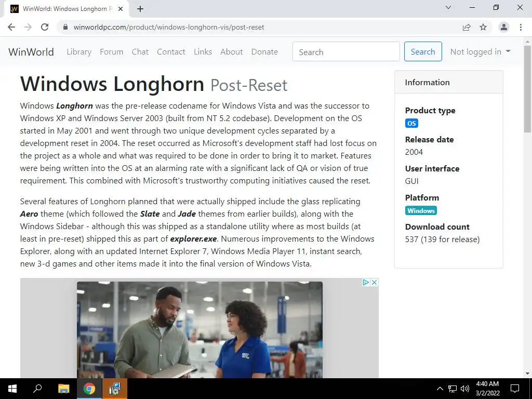Click the bold italic word Longhorn in paragraph
532x399 pixels.
[x=74, y=106]
